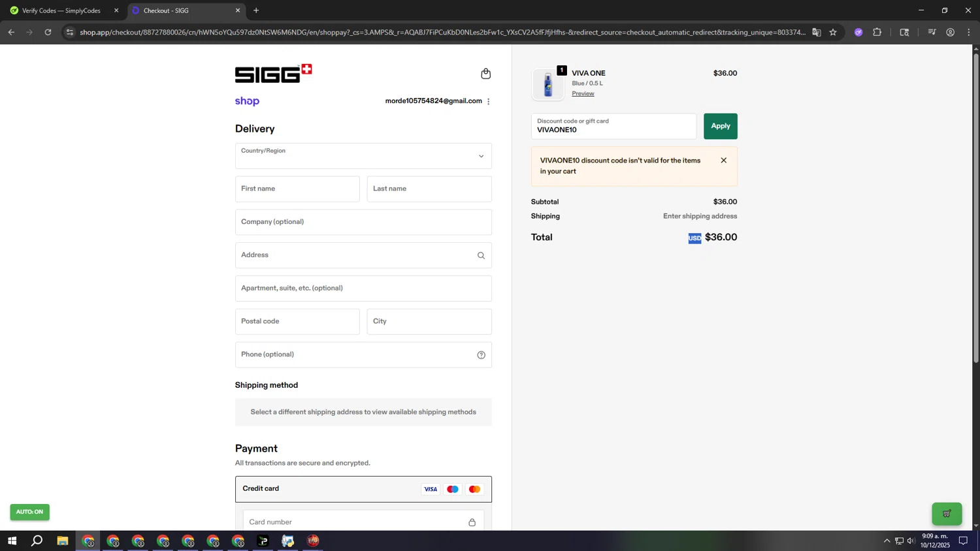Bookmark this page with star icon

(x=833, y=32)
